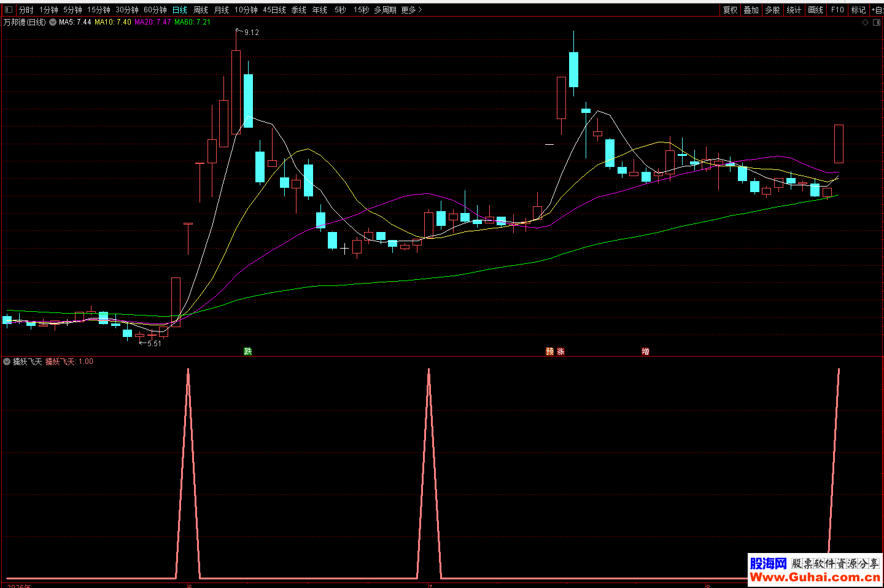Open the 万邦德 main chart indicator dropdown
The image size is (884, 588).
point(53,22)
